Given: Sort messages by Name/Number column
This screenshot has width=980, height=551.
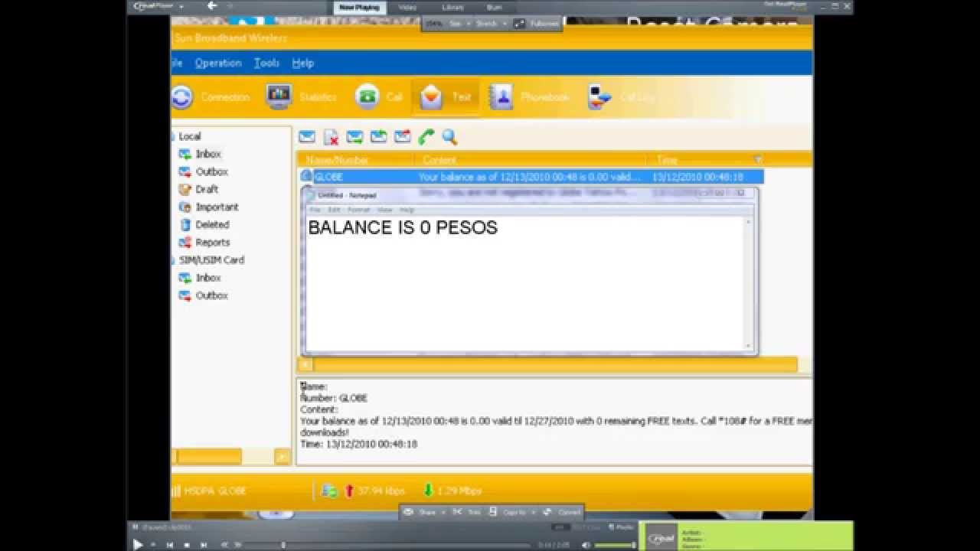Looking at the screenshot, I should coord(356,160).
